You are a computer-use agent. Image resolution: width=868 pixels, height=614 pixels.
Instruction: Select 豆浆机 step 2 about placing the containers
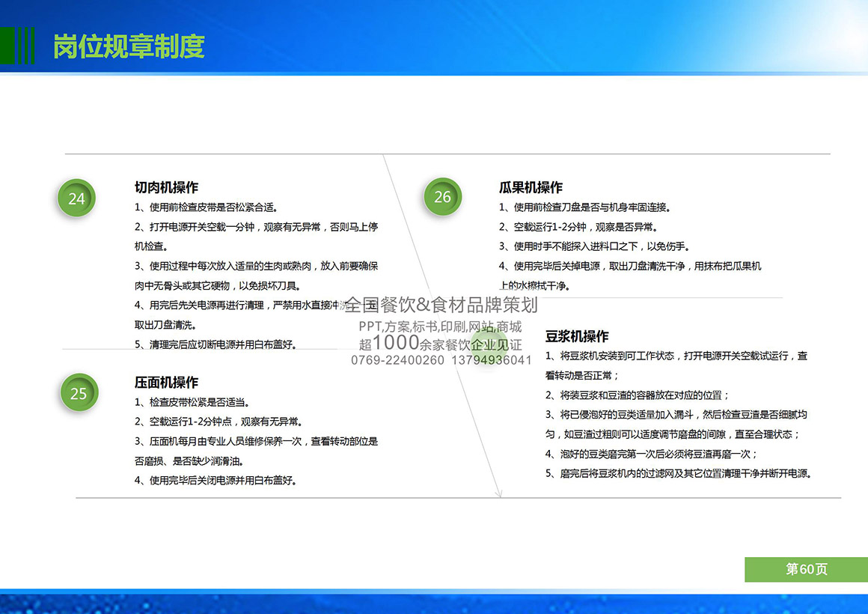pyautogui.click(x=637, y=395)
